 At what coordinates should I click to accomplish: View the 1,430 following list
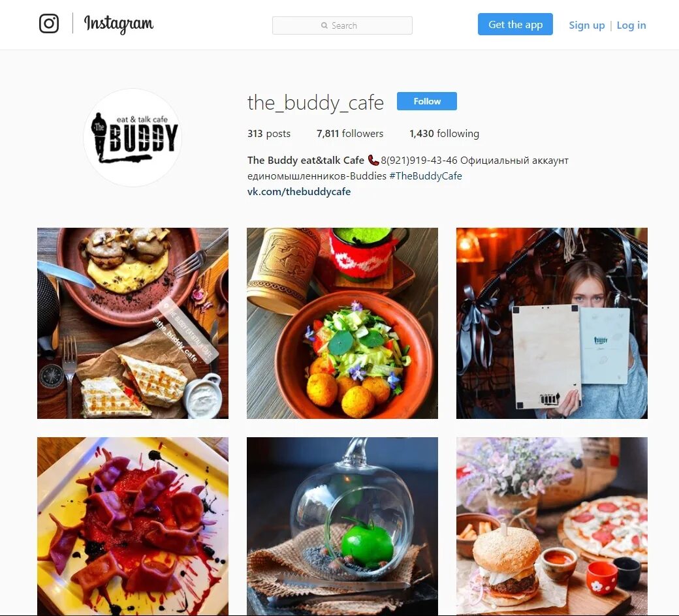(445, 133)
